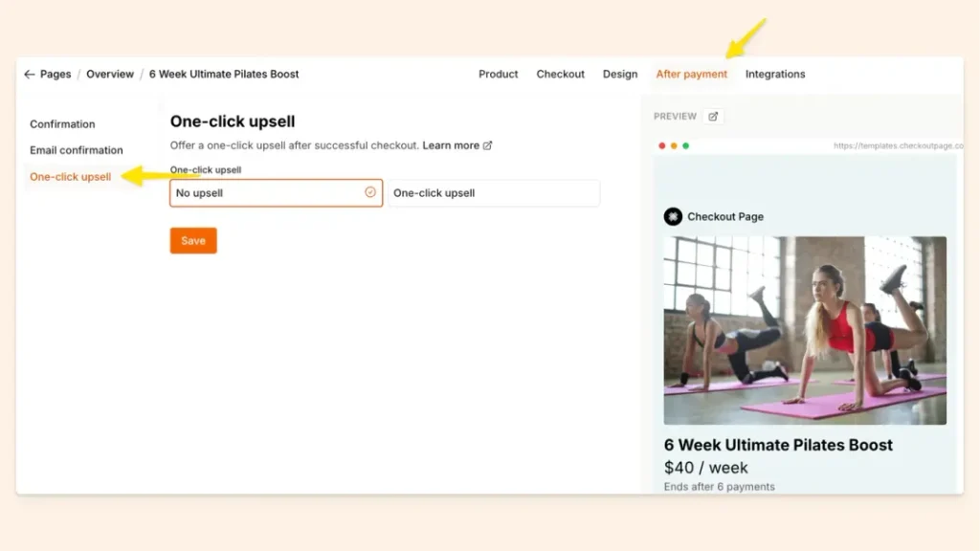
Task: Click the One-click upsell title input field
Action: click(x=494, y=192)
